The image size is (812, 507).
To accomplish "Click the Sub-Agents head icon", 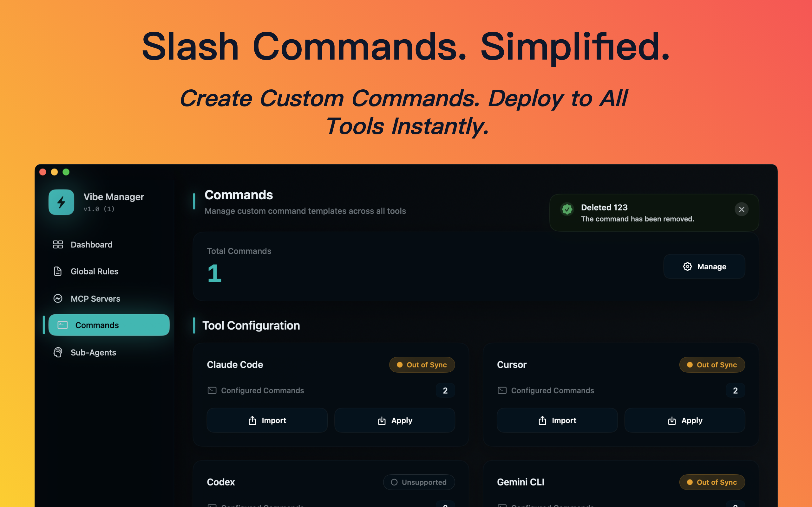I will [x=58, y=352].
